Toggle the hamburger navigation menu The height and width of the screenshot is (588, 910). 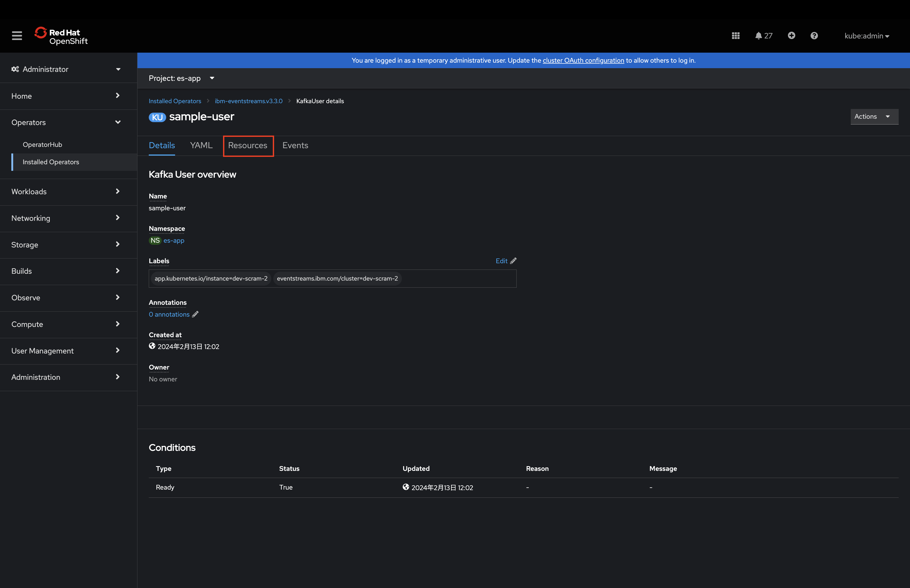17,36
